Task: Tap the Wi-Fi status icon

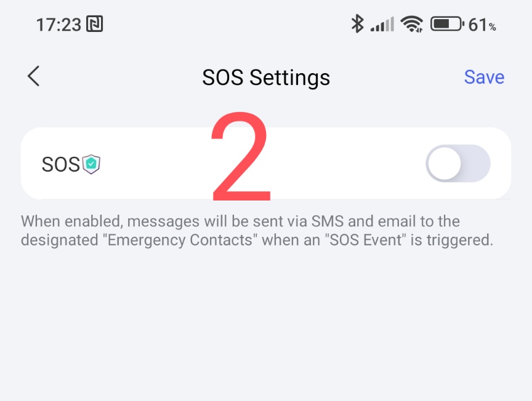Action: coord(412,24)
